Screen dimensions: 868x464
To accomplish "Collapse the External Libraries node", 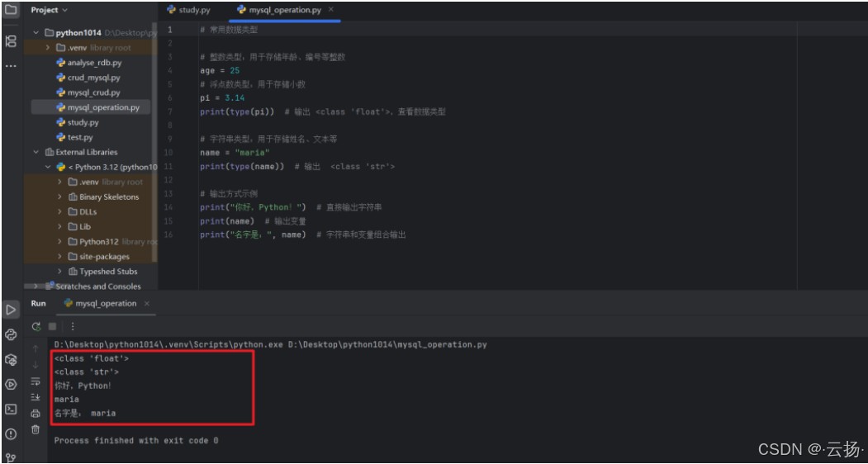I will click(x=36, y=152).
